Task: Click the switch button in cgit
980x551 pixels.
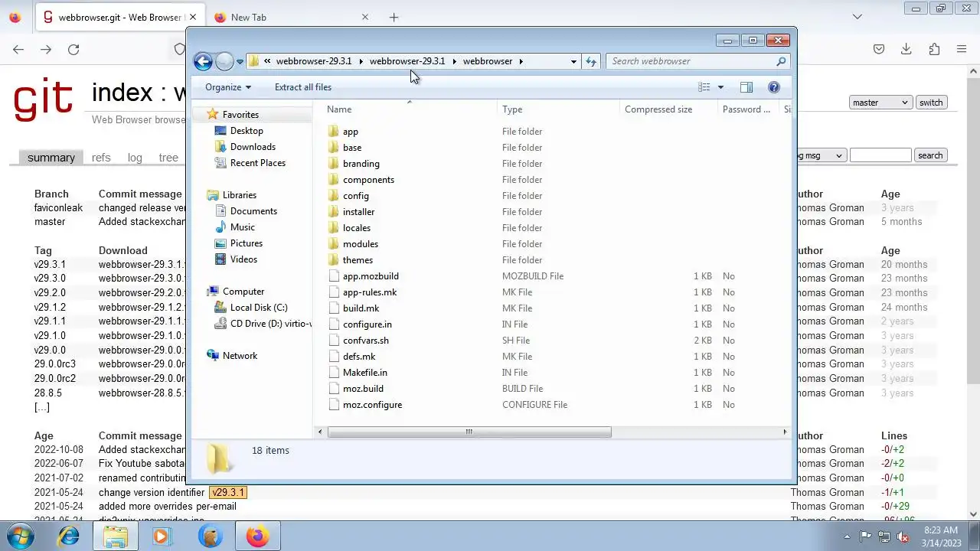Action: 931,103
